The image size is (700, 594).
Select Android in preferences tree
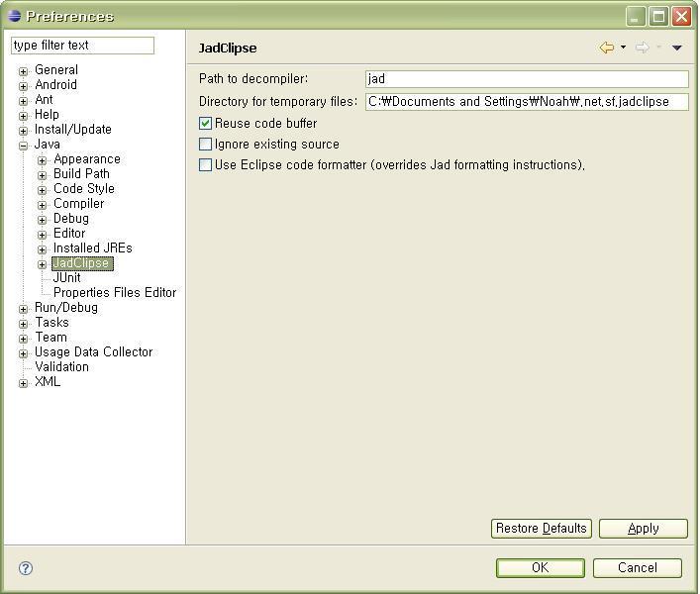pyautogui.click(x=55, y=85)
